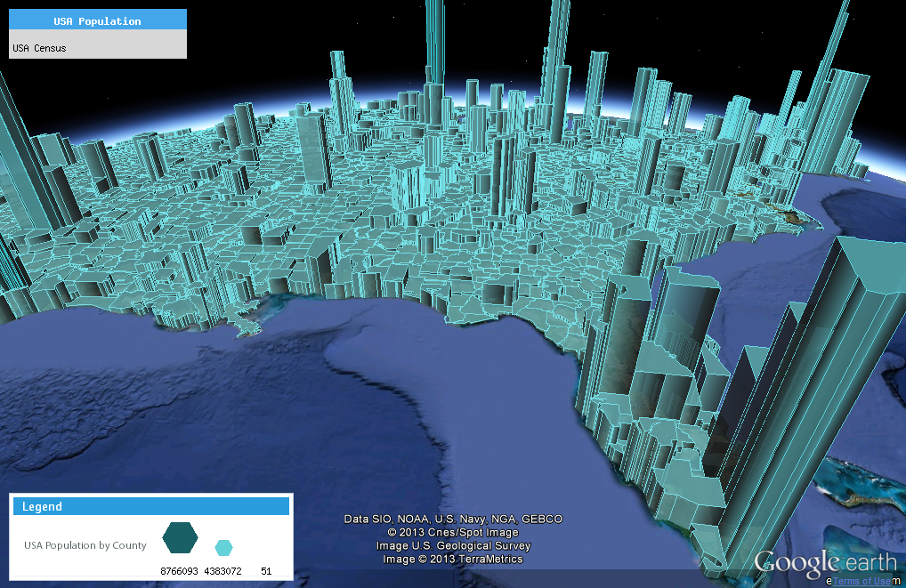Click the 2013 Cnes/Spot Image credit
The width and height of the screenshot is (906, 588).
coord(453,532)
